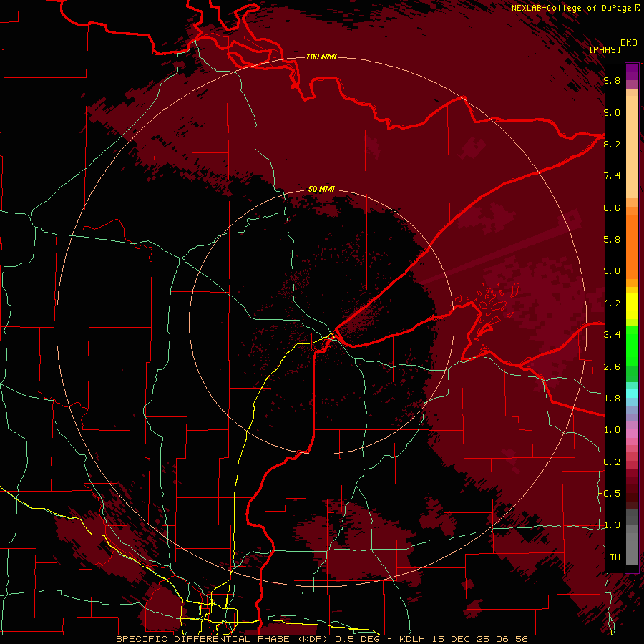Viewport: 644px width, 644px height.
Task: Click the 5.8 value on the color scale
Action: tap(612, 240)
